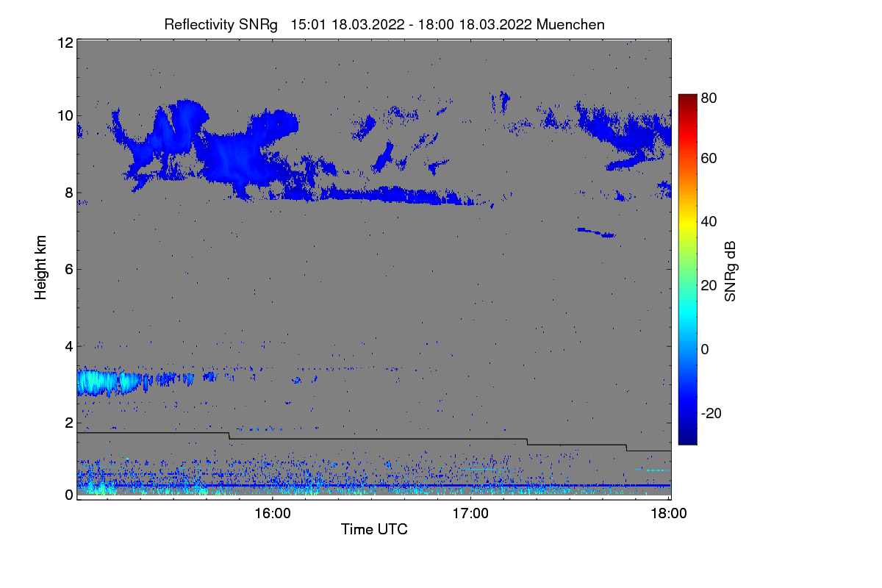This screenshot has width=882, height=588.
Task: Click the 60 dB colorbar tick label
Action: 709,159
